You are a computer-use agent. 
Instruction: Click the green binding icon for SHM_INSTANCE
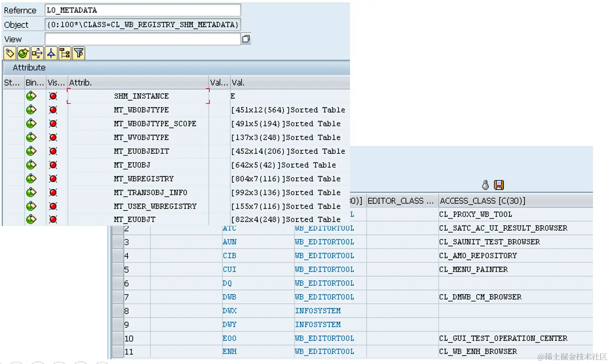(31, 96)
